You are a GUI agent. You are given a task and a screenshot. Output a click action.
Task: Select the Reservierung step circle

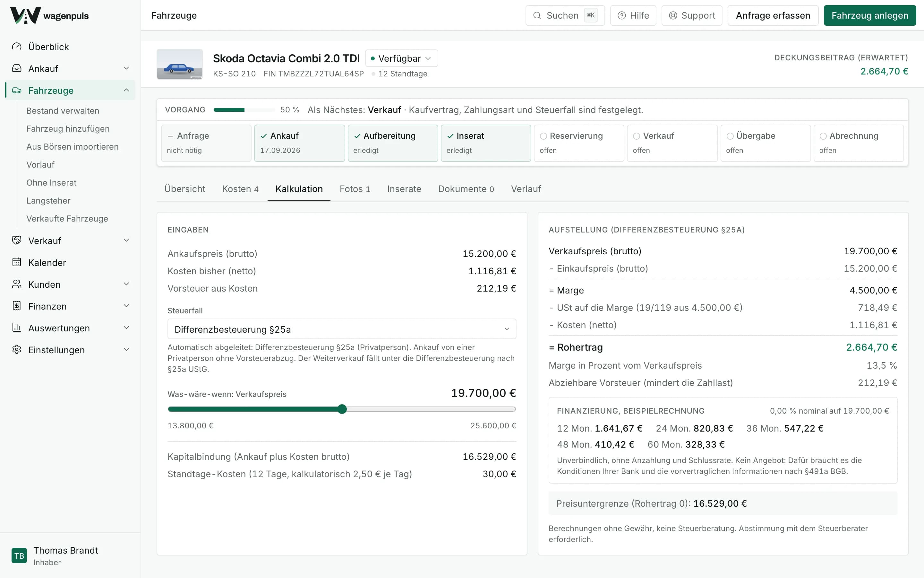pyautogui.click(x=543, y=136)
